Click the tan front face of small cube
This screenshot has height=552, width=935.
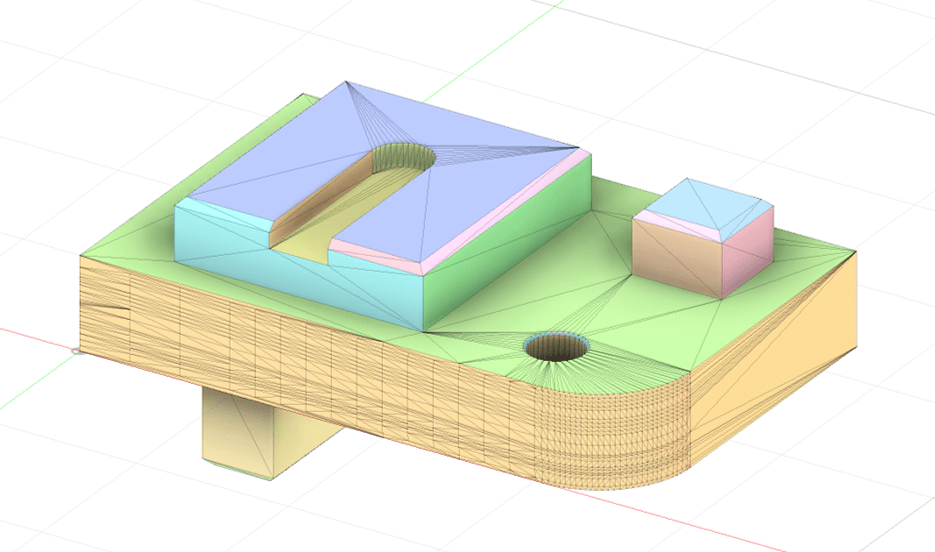(675, 255)
